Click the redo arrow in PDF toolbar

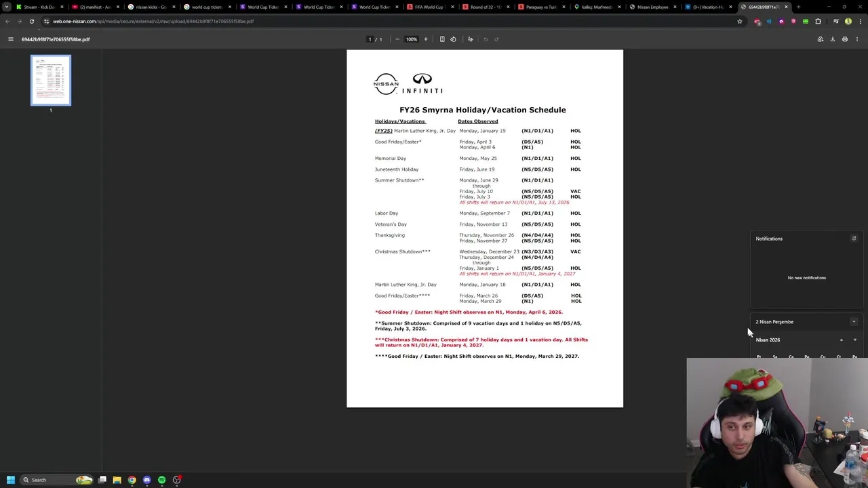pos(496,39)
